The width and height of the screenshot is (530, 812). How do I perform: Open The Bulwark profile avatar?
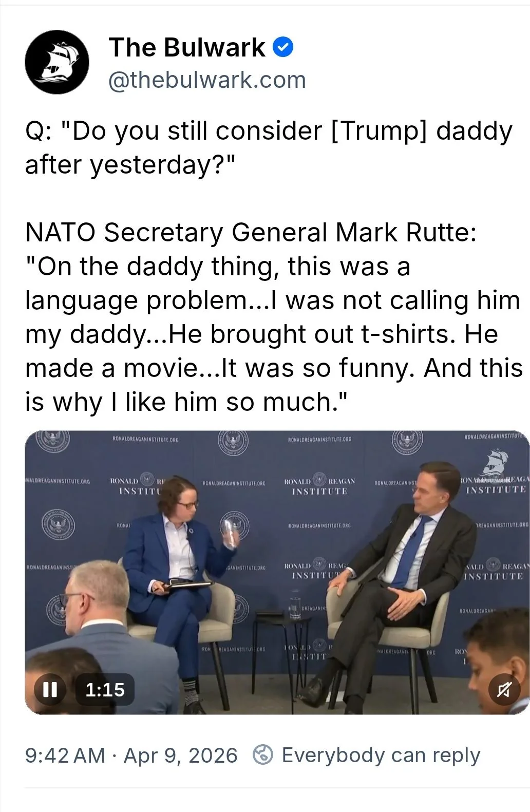point(56,62)
